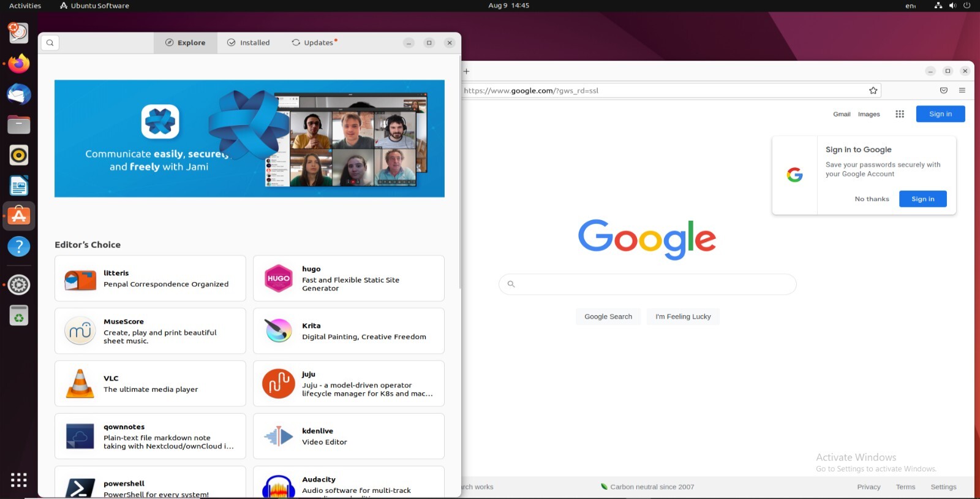This screenshot has height=499, width=980.
Task: Click the I'm Feeling Lucky button
Action: [683, 317]
